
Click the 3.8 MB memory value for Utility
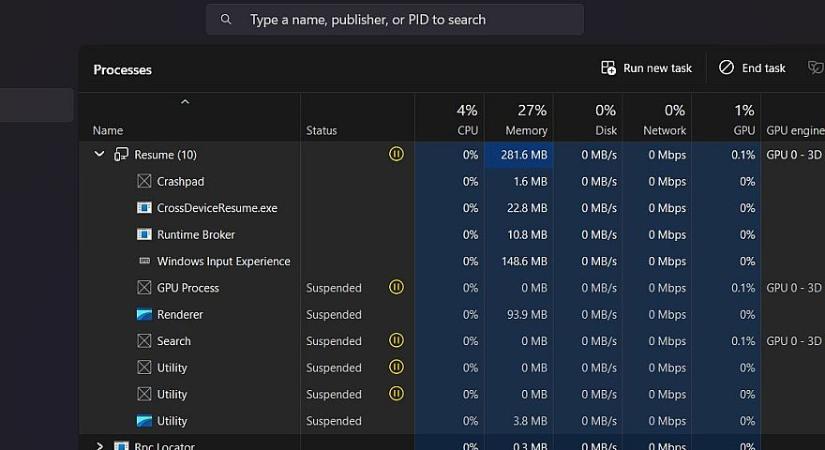pyautogui.click(x=530, y=421)
